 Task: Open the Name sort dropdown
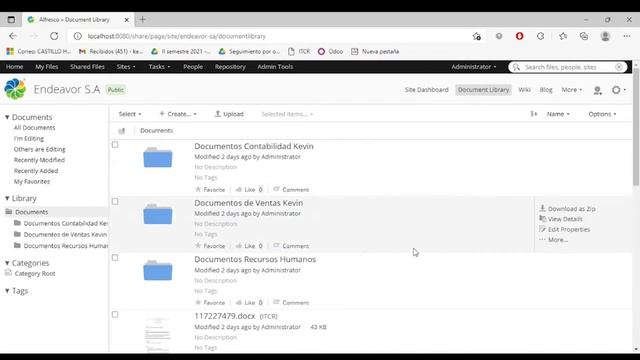click(558, 114)
